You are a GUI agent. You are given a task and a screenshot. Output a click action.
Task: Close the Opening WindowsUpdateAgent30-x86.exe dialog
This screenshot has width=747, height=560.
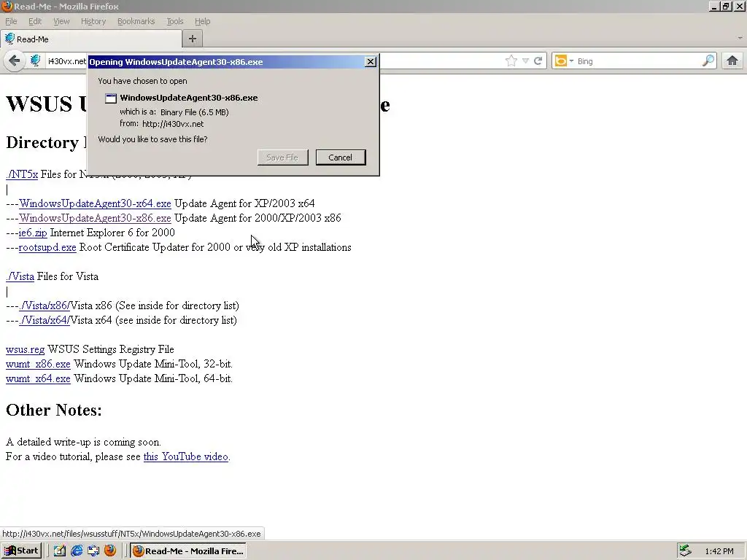370,62
